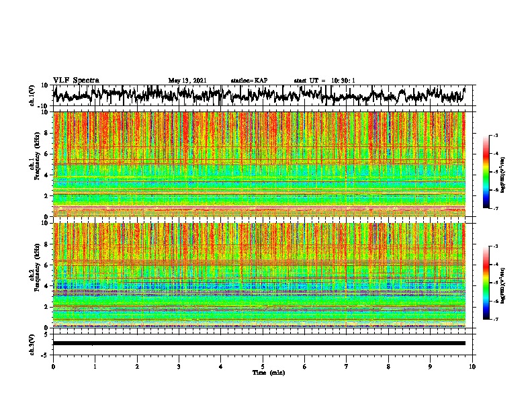Click the ch.1 waveform trace panel
The image size is (532, 411).
point(264,95)
